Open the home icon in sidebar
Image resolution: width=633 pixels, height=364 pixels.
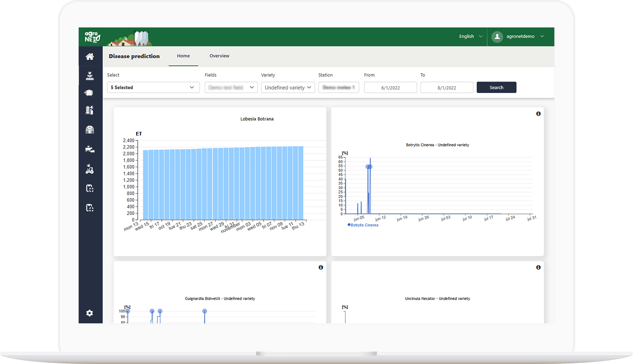pyautogui.click(x=90, y=56)
